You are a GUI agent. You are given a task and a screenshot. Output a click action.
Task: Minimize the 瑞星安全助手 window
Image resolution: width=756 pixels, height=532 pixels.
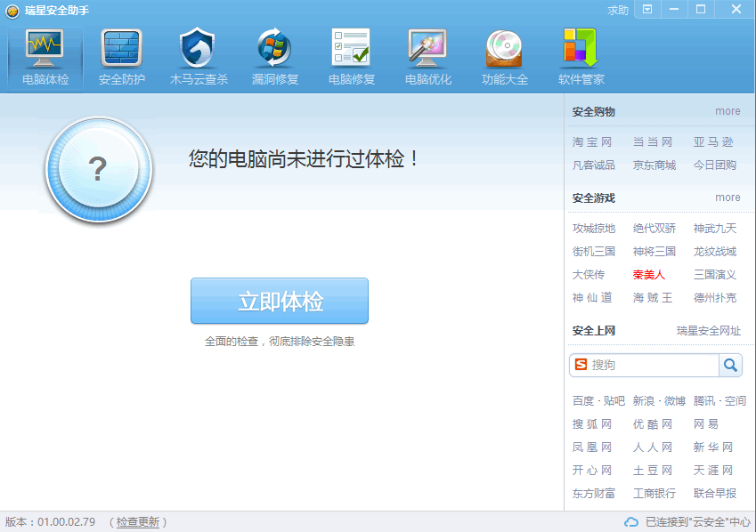click(x=674, y=10)
